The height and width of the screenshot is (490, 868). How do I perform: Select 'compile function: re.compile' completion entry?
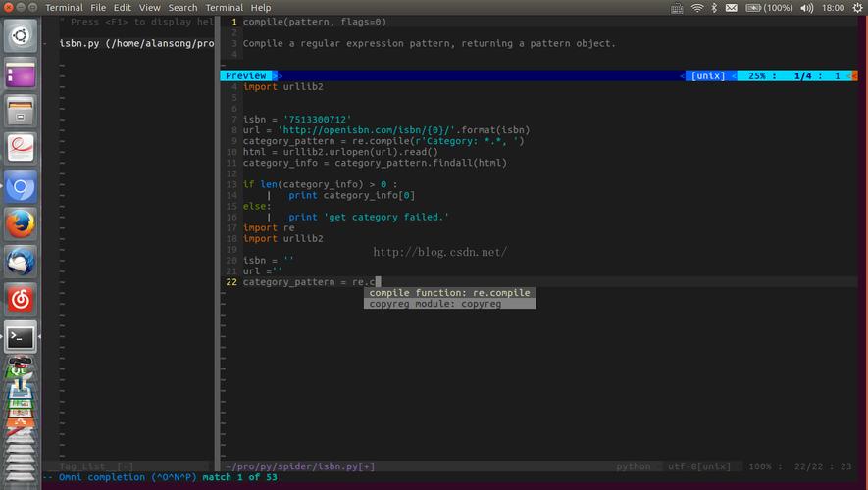pyautogui.click(x=449, y=293)
